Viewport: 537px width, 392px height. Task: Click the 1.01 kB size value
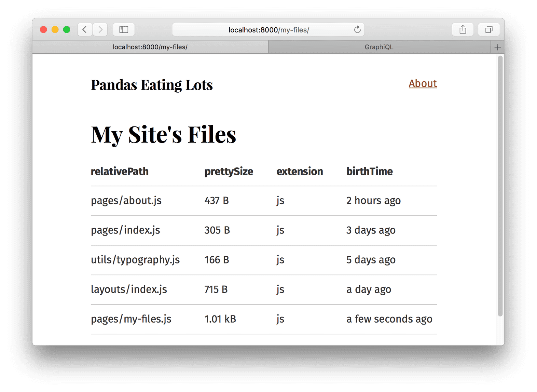(x=220, y=319)
